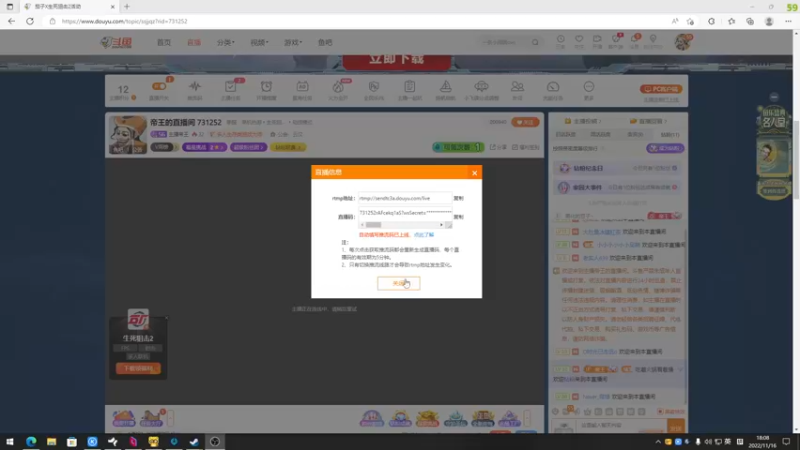The width and height of the screenshot is (800, 450).
Task: Open the two-people icon in streamer toolbar
Action: click(517, 87)
